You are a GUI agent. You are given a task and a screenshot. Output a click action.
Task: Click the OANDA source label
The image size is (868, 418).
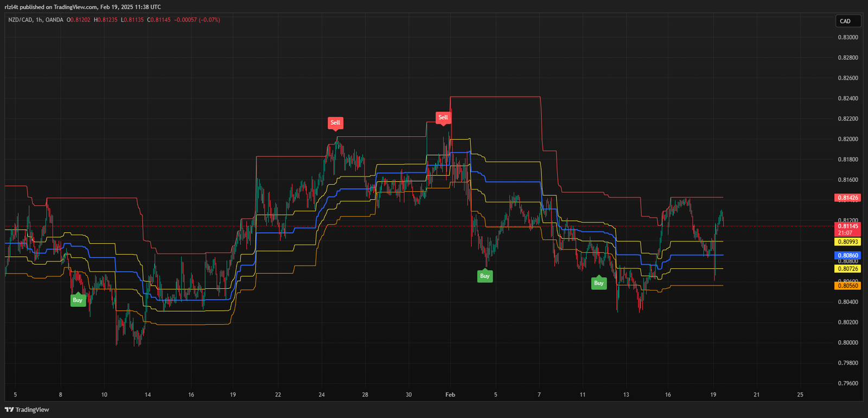click(x=54, y=20)
